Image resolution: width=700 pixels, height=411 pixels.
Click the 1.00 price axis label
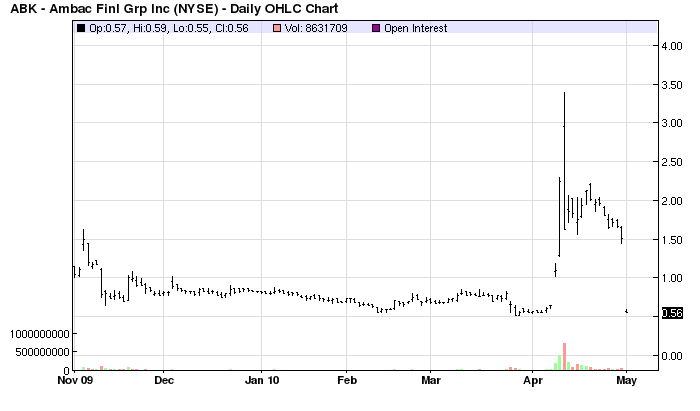pyautogui.click(x=672, y=278)
